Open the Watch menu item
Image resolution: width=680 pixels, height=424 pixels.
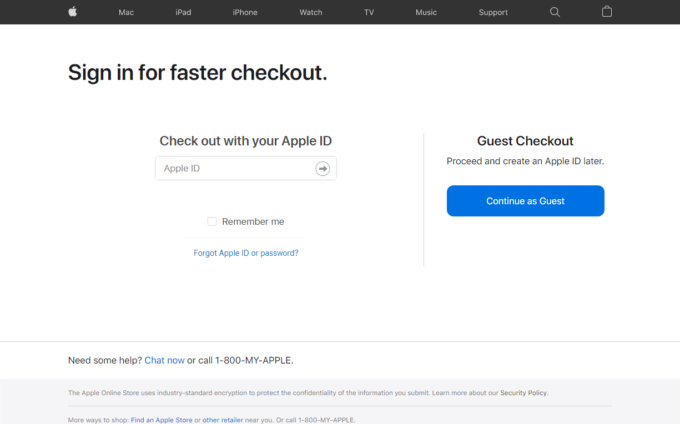[x=311, y=13]
